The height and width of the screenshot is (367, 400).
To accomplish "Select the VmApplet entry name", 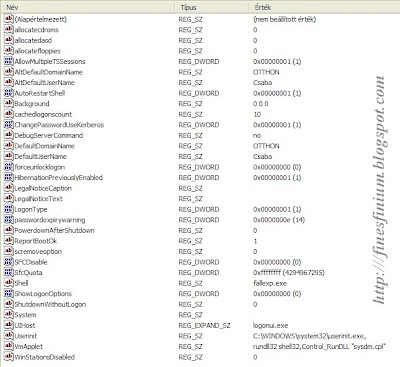I will click(x=29, y=346).
